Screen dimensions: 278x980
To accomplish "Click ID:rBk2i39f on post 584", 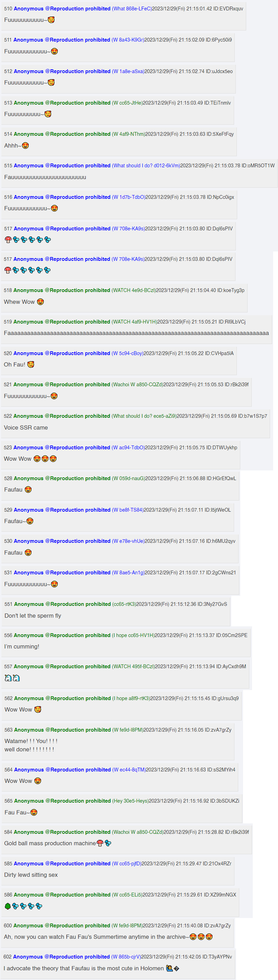I will point(237,832).
